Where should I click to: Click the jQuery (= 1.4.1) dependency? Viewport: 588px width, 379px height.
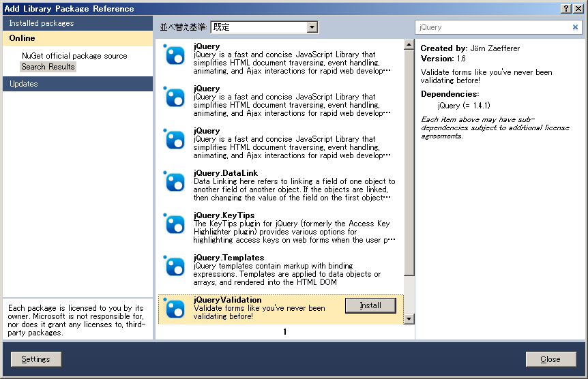(464, 106)
